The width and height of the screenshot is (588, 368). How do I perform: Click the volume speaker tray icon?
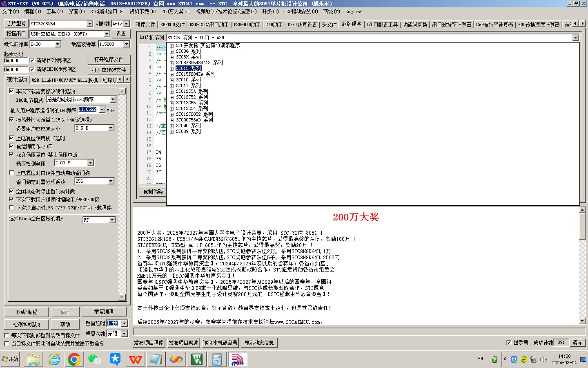click(543, 359)
